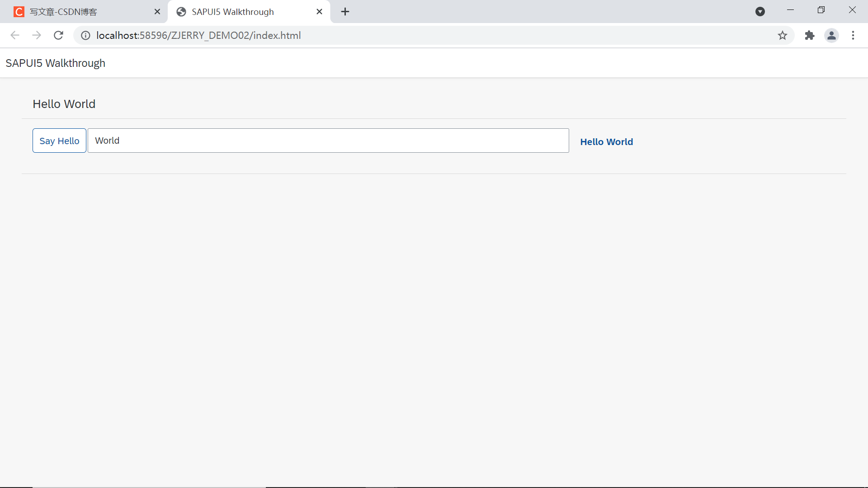Close the CSDN博客 tab
This screenshot has height=488, width=868.
coord(157,12)
